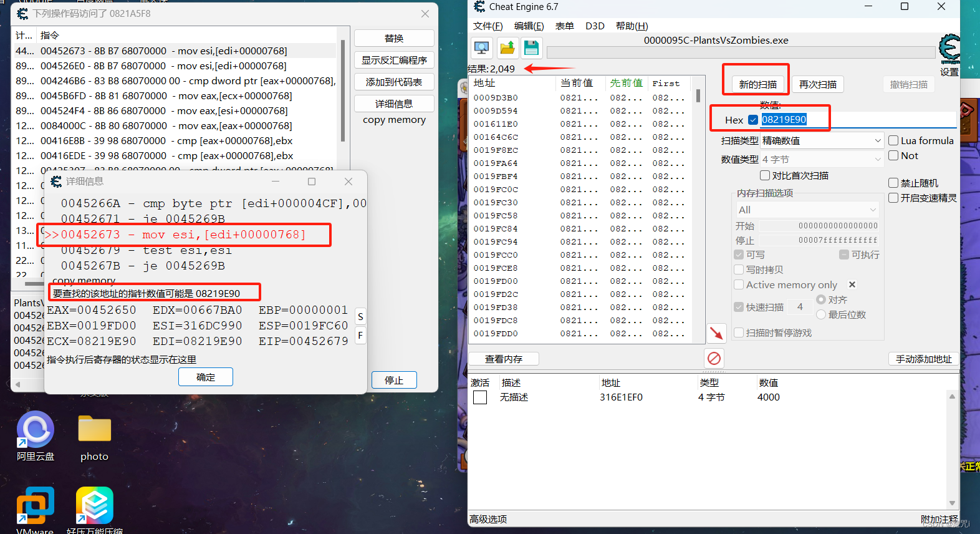The width and height of the screenshot is (980, 534).
Task: Click the 停止 button
Action: (x=394, y=380)
